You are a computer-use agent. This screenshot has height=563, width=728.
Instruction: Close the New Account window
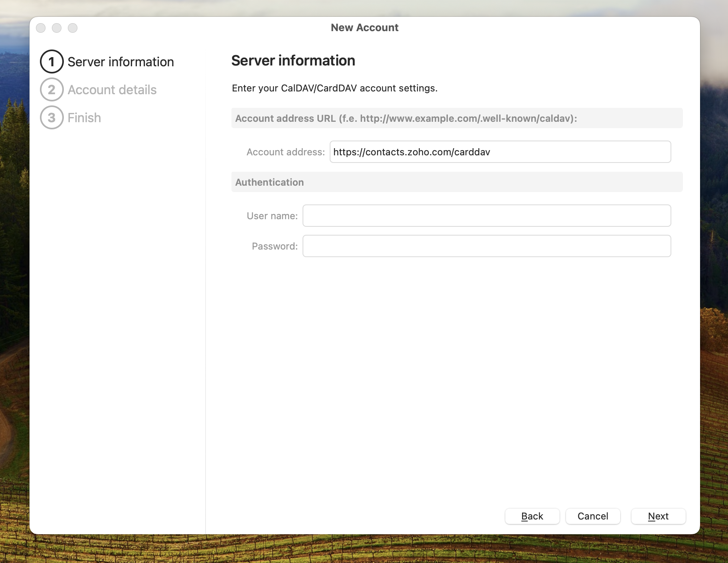click(x=41, y=28)
